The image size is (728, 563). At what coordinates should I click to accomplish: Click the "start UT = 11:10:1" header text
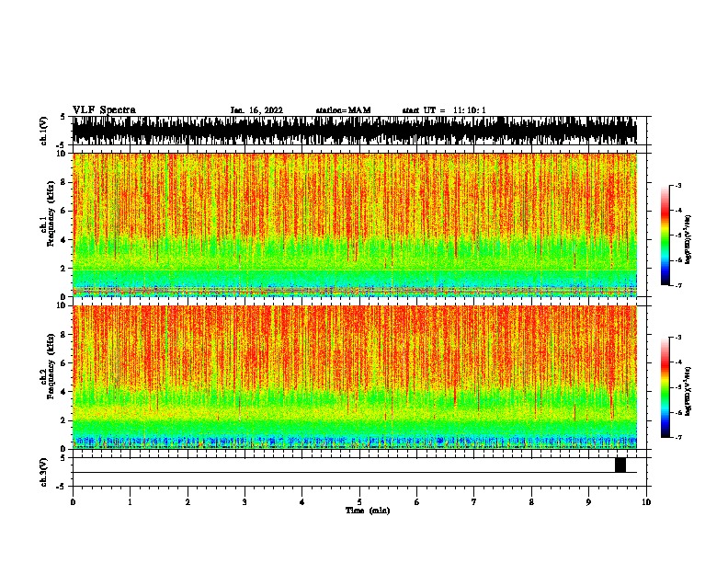point(444,110)
